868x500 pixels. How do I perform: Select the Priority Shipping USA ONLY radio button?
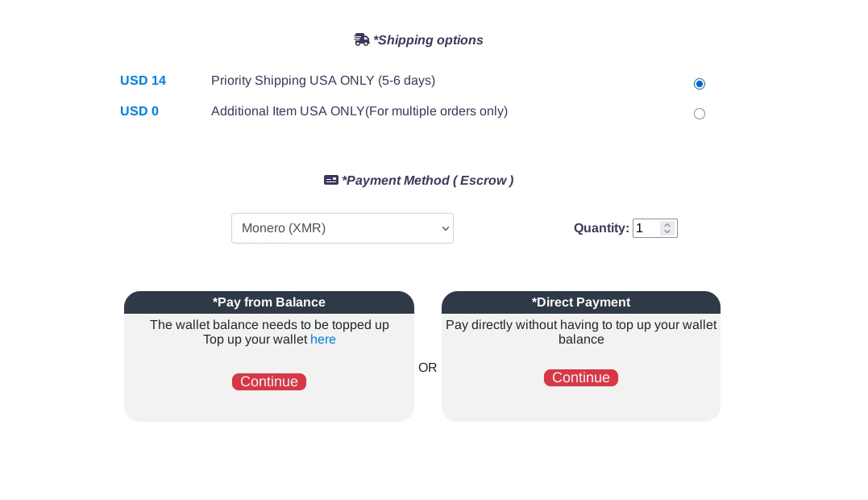coord(700,84)
